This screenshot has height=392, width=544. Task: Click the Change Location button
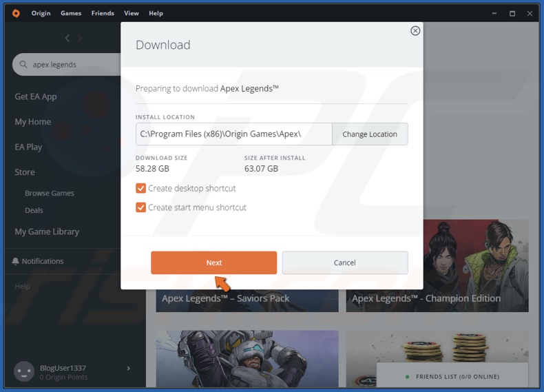(x=370, y=134)
